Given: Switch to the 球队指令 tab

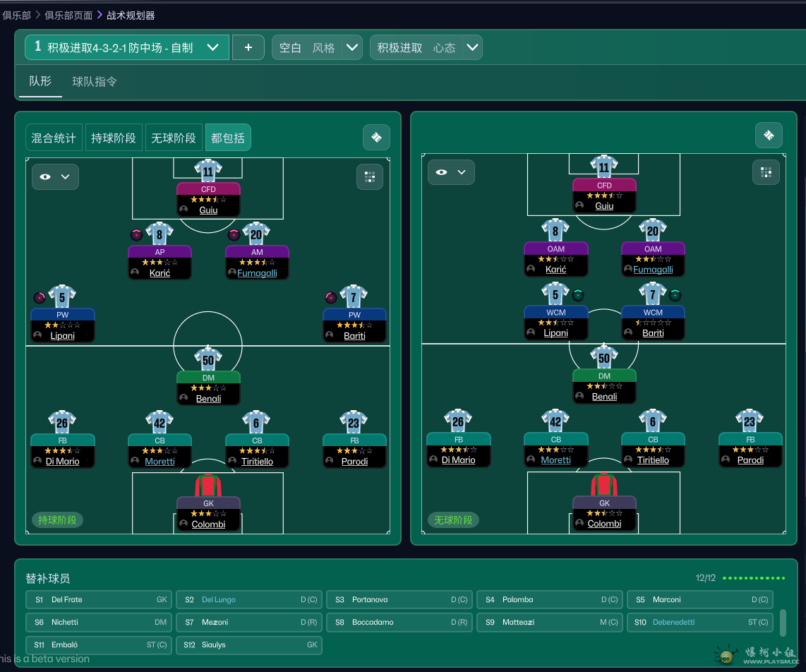Looking at the screenshot, I should click(95, 82).
